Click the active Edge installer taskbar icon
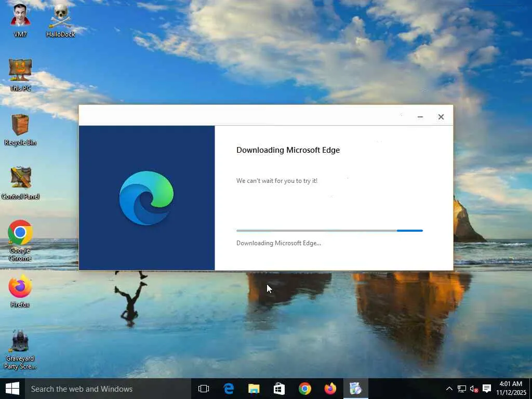The width and height of the screenshot is (532, 399). [355, 389]
